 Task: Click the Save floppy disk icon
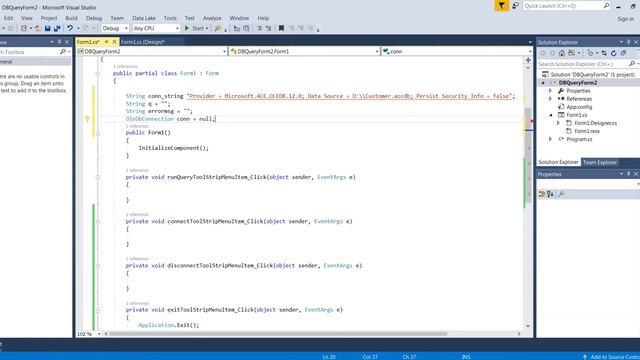[47, 29]
